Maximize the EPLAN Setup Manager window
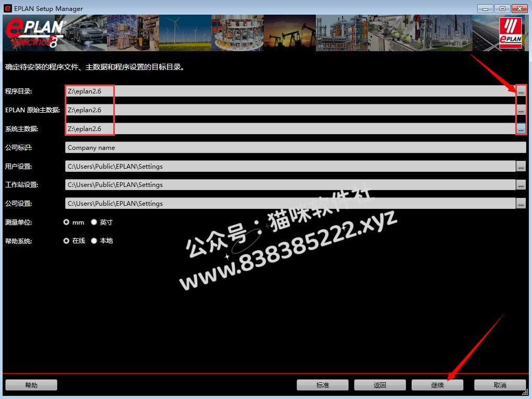The height and width of the screenshot is (399, 532). (502, 8)
